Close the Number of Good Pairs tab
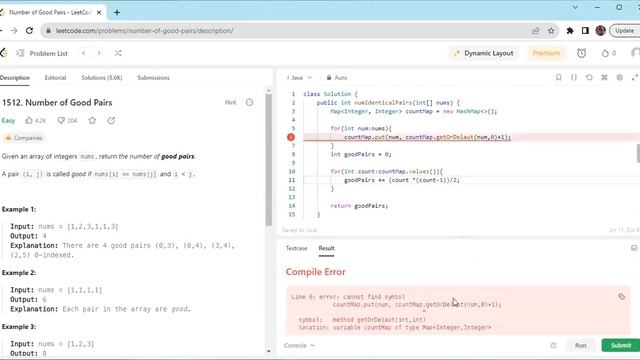This screenshot has width=640, height=360. (99, 12)
